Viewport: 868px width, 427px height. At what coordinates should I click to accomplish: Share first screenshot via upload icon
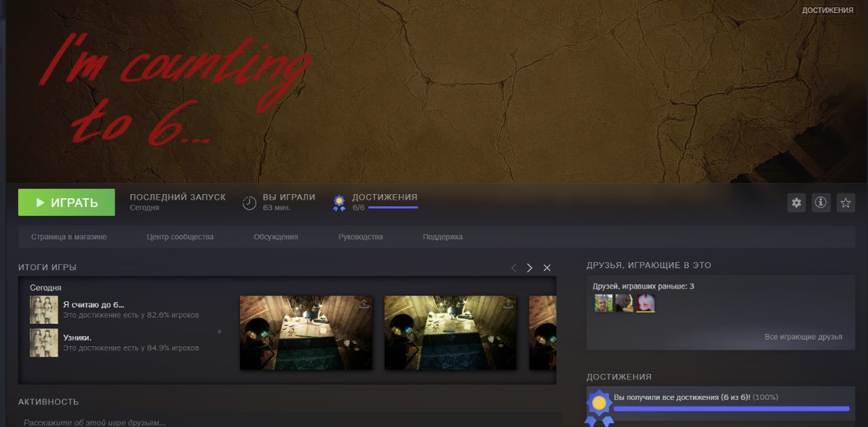point(363,303)
